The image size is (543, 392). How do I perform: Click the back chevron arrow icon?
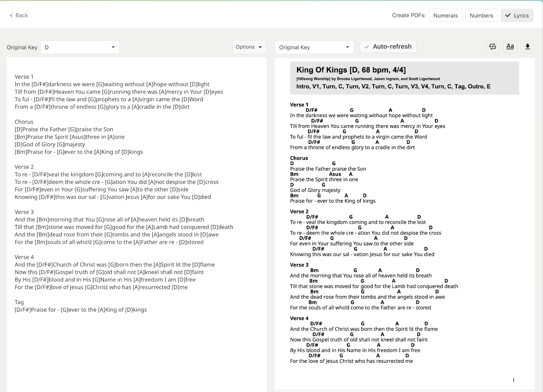11,15
